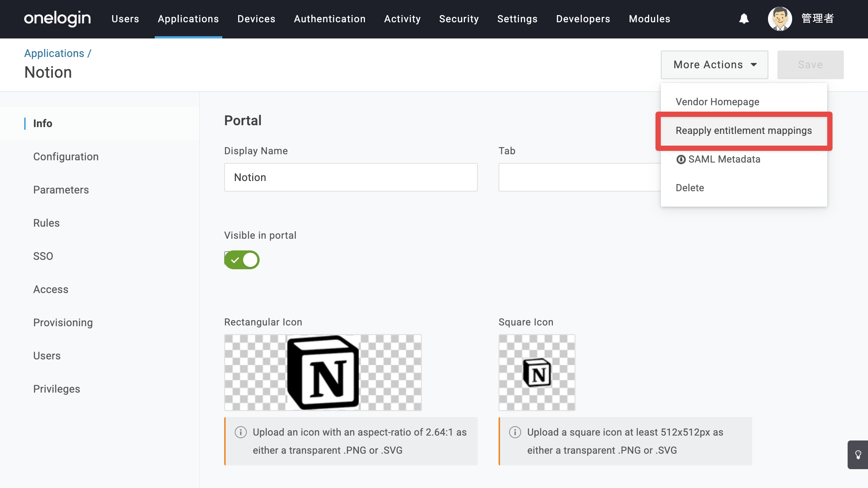
Task: Click the OneLogin logo
Action: click(57, 18)
